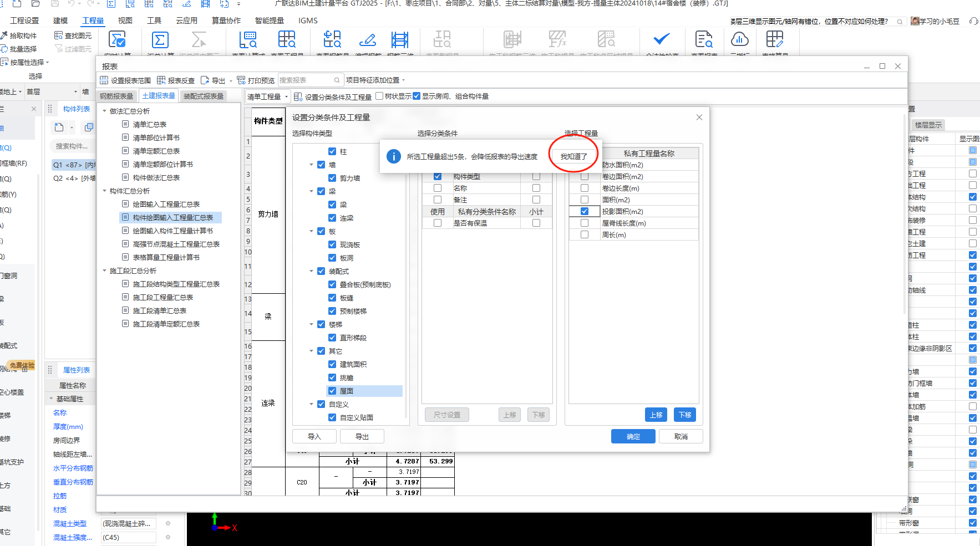Click the 取消 button
This screenshot has height=546, width=980.
click(681, 437)
